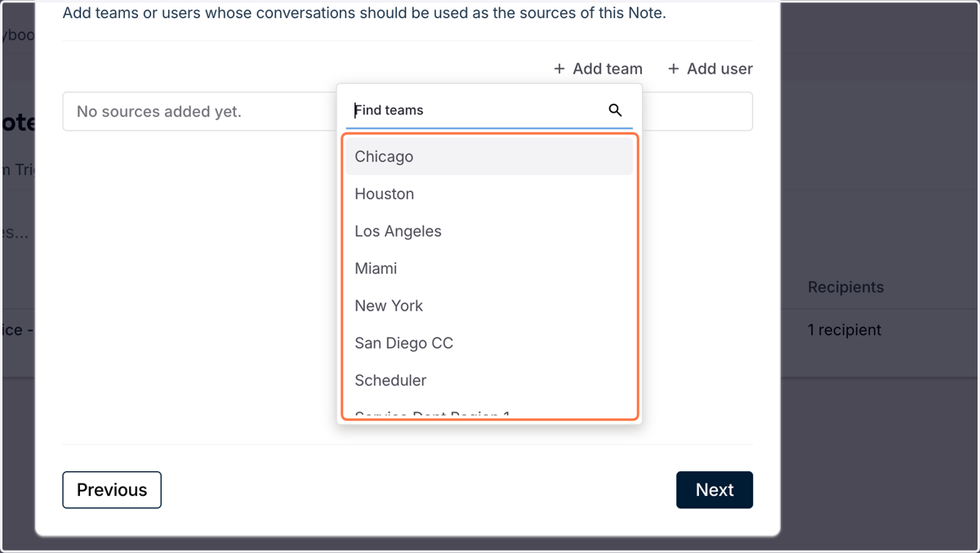Viewport: 980px width, 553px height.
Task: Pick the Scheduler team option
Action: click(x=489, y=380)
